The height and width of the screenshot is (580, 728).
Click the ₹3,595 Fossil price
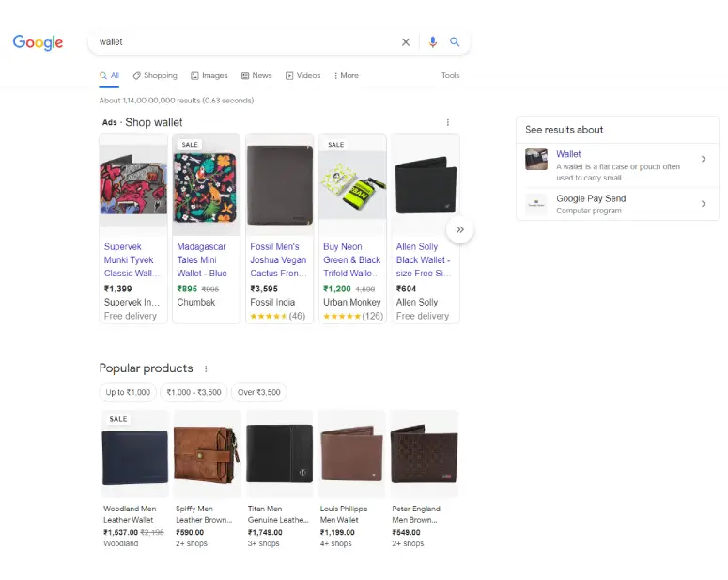[264, 289]
